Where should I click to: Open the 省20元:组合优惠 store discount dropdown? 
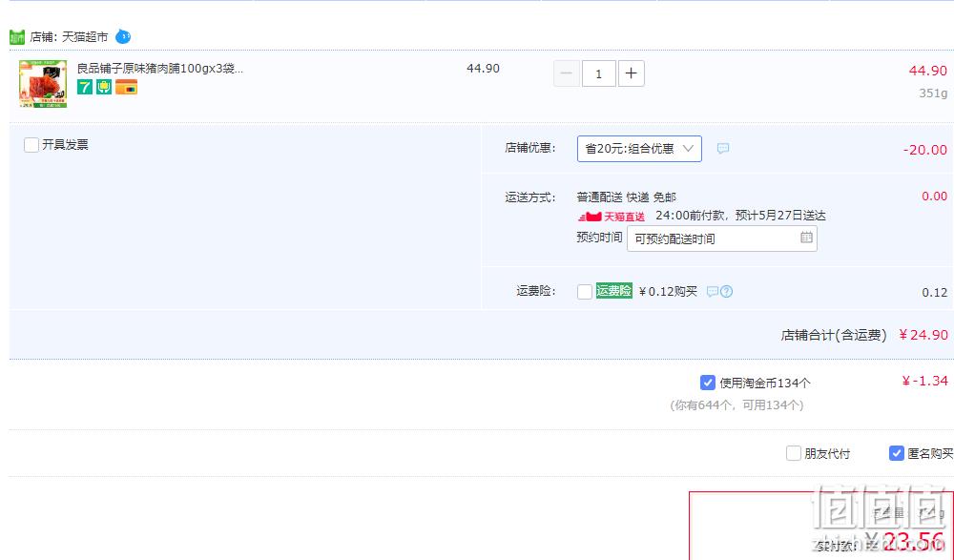coord(639,149)
